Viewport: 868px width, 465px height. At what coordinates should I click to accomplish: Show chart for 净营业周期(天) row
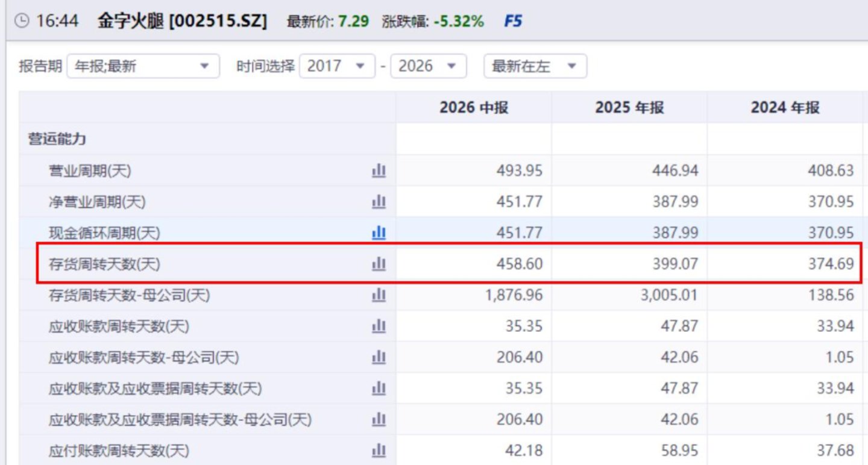(379, 202)
